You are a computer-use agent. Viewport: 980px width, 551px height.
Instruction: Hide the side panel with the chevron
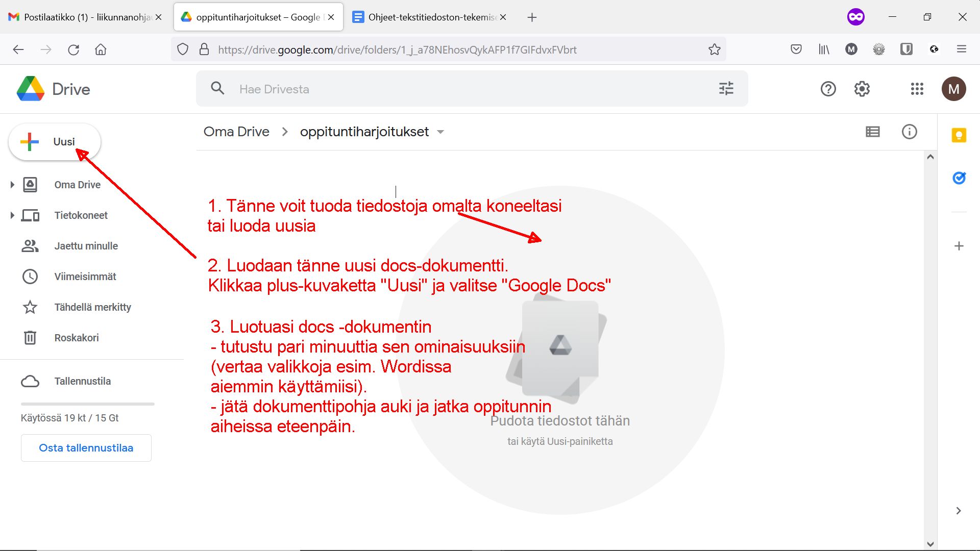pos(958,511)
